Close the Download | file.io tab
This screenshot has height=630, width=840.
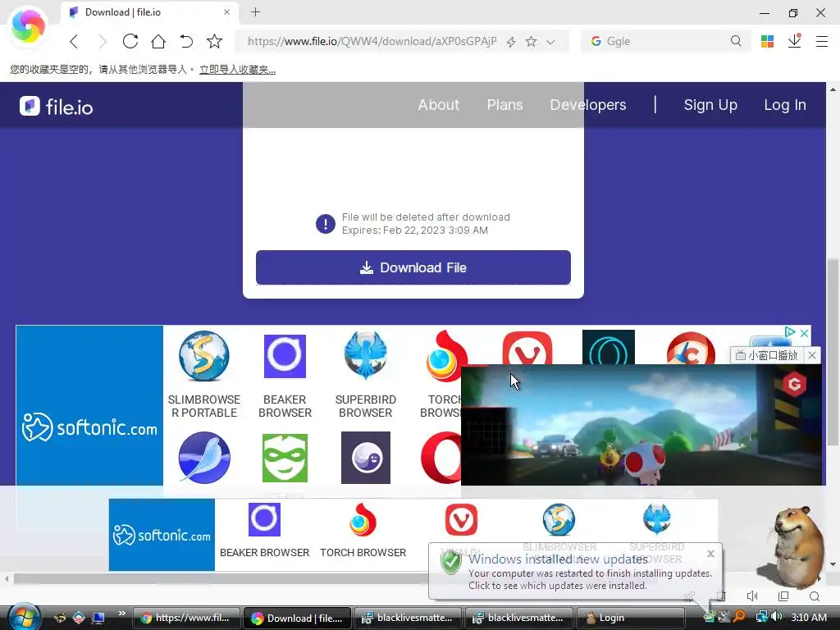tap(226, 11)
